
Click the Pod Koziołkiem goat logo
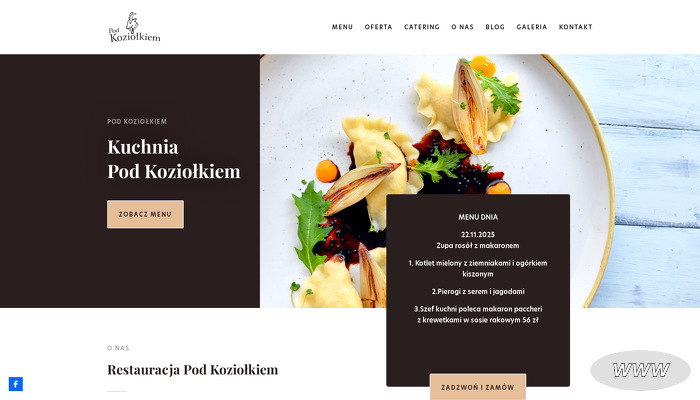point(134,27)
